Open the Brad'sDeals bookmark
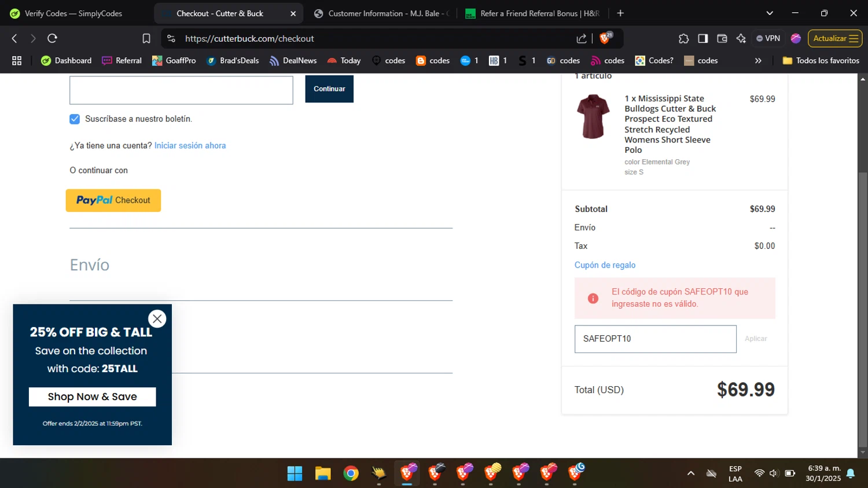 pyautogui.click(x=233, y=60)
